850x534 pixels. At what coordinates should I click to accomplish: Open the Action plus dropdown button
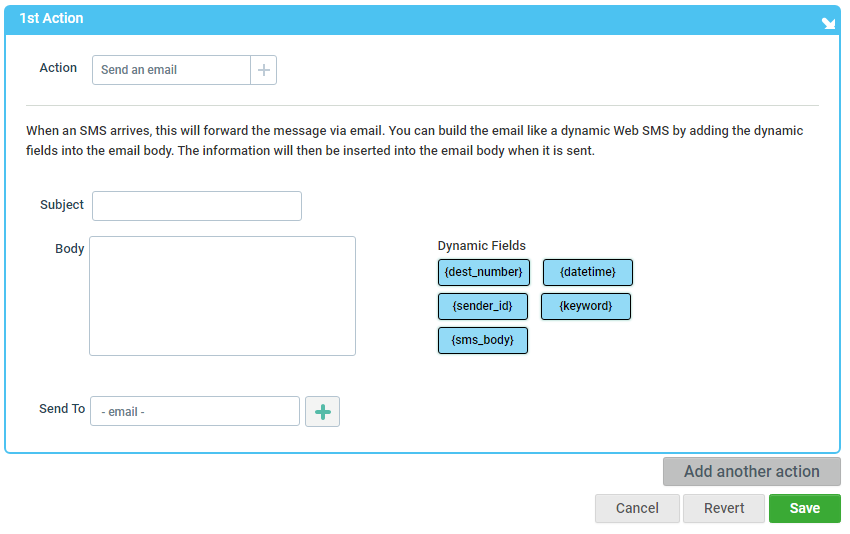tap(263, 70)
